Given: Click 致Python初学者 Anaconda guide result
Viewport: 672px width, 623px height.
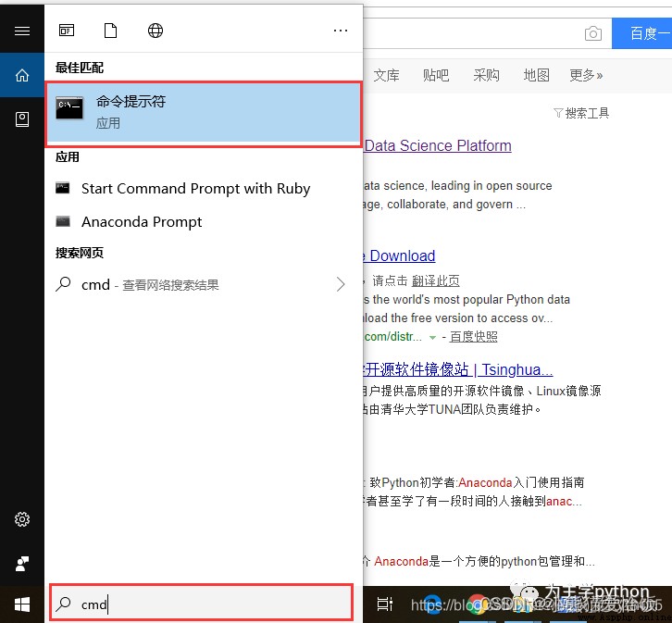Looking at the screenshot, I should [477, 482].
